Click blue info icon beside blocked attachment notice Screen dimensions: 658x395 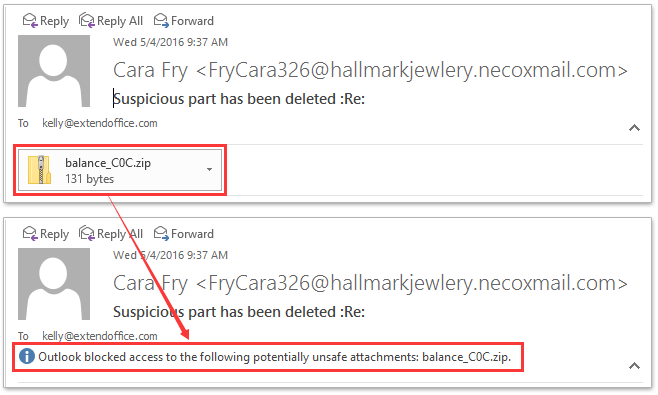point(27,356)
